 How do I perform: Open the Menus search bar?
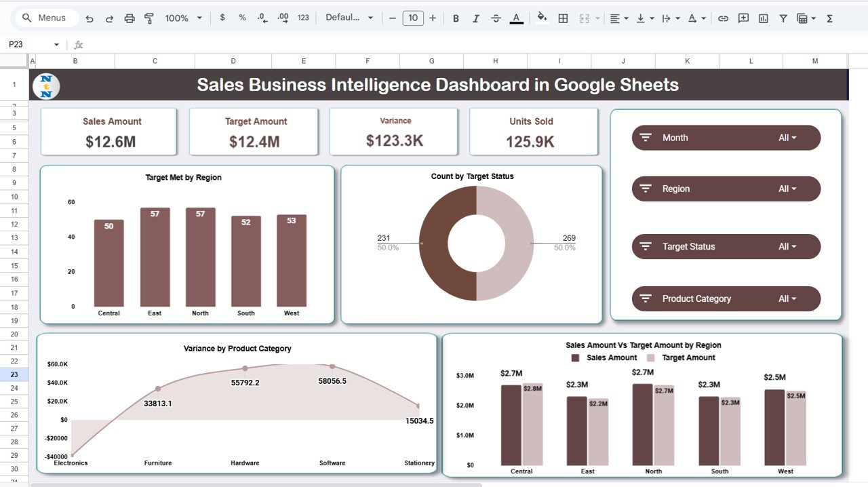pyautogui.click(x=45, y=18)
